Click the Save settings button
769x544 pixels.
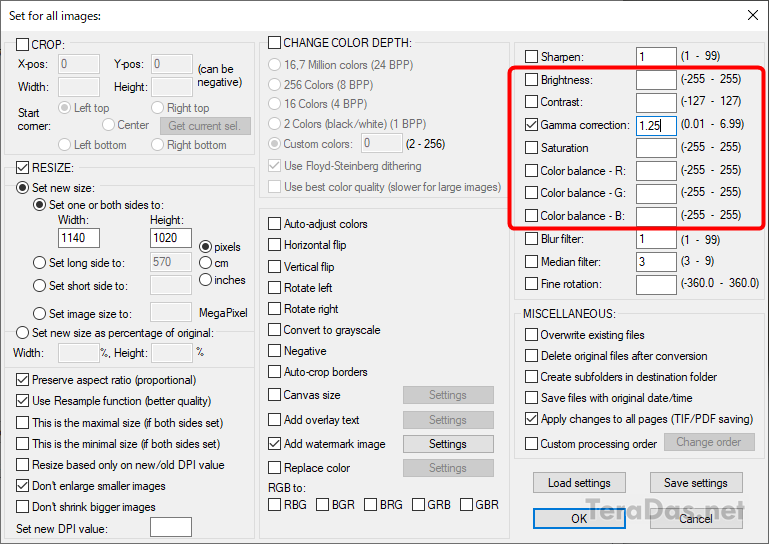[x=696, y=483]
